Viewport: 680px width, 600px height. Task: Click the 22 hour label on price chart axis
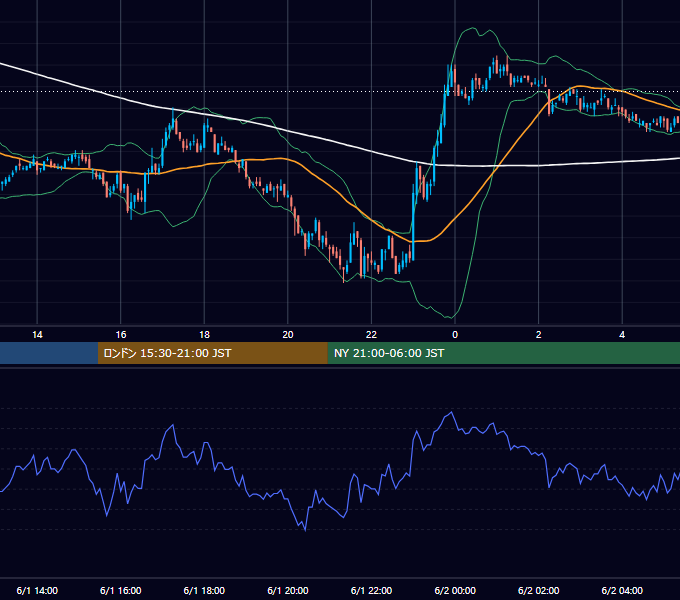(371, 335)
